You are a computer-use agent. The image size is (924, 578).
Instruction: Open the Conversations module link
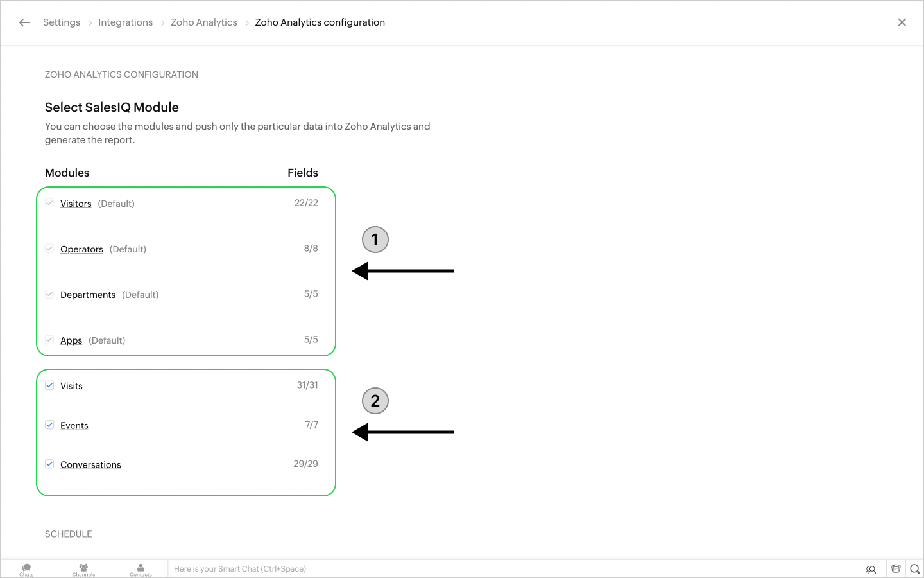tap(90, 465)
